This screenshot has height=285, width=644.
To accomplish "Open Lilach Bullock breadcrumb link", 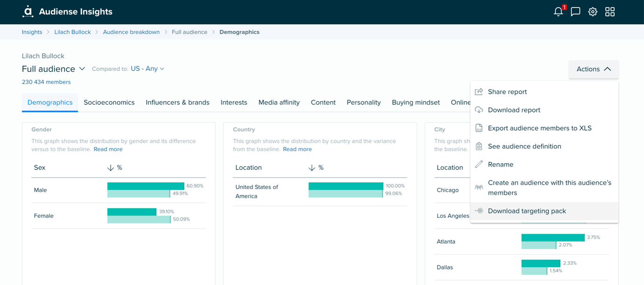I will pyautogui.click(x=72, y=32).
